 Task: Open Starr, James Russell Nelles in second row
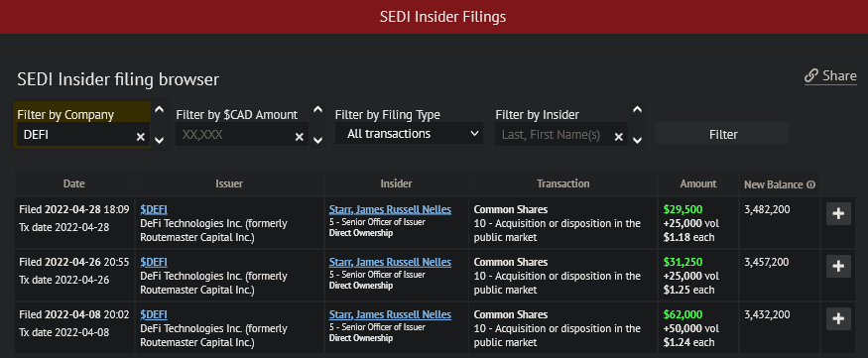tap(390, 262)
